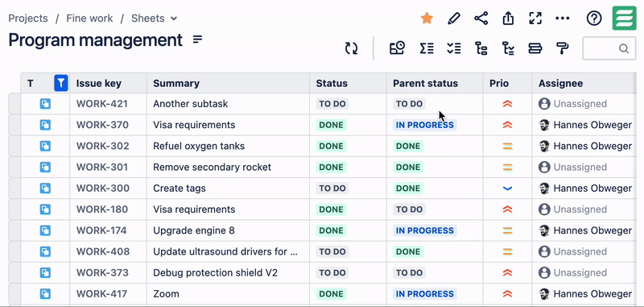
Task: Enter fullscreen with the expand icon
Action: click(535, 18)
